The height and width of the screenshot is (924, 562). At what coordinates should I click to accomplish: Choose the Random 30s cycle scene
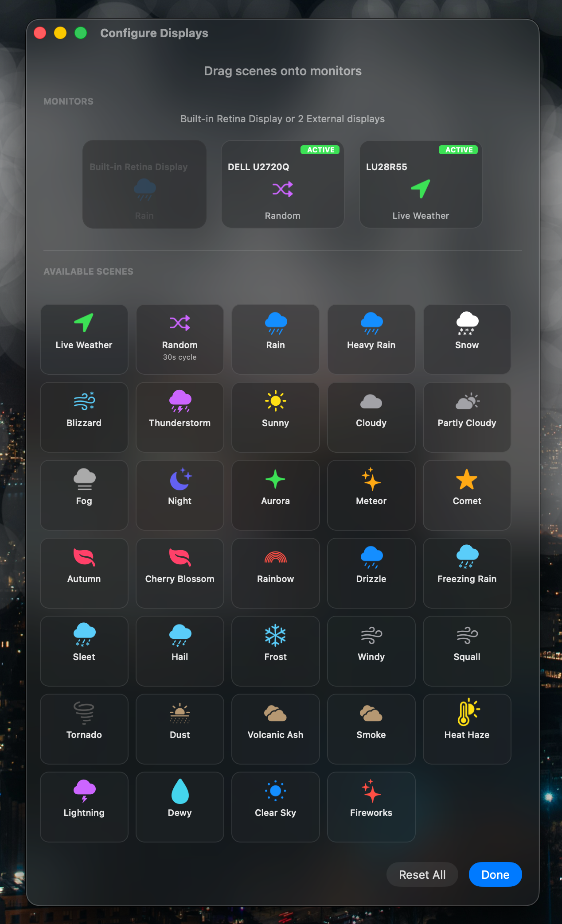[180, 339]
